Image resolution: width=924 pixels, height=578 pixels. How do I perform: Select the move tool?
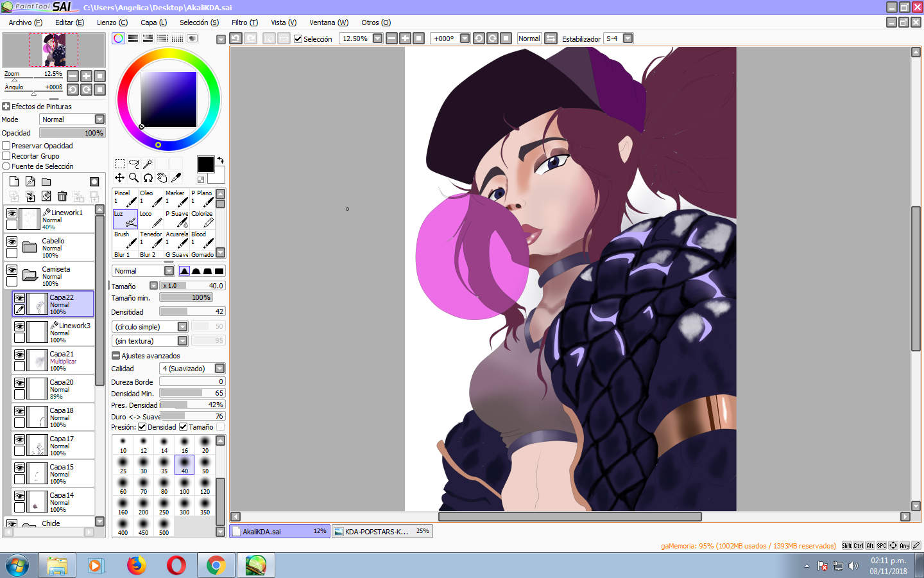120,178
